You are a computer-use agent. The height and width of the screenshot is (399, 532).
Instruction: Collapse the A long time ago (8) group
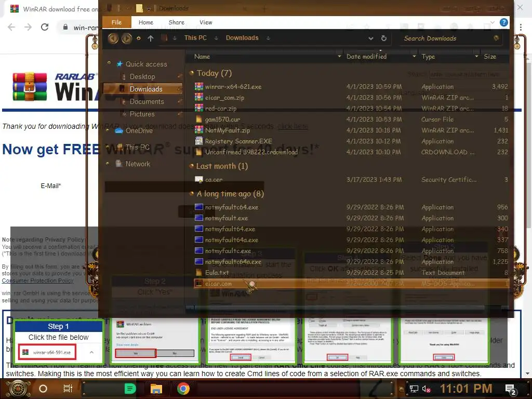191,194
